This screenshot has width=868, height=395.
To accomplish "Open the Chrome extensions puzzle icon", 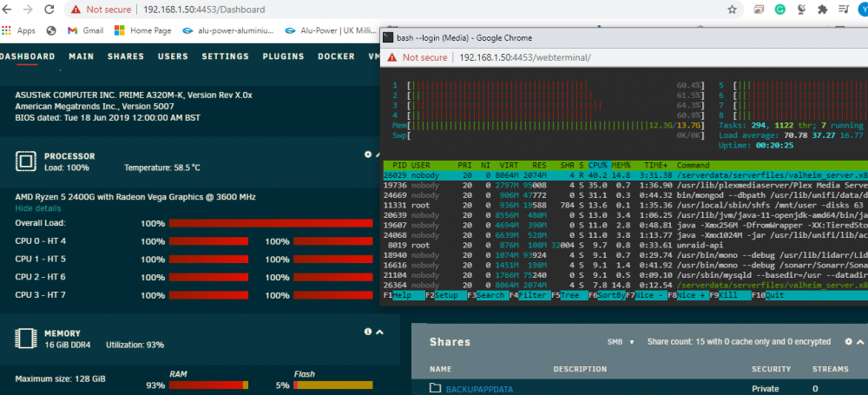I will 822,10.
